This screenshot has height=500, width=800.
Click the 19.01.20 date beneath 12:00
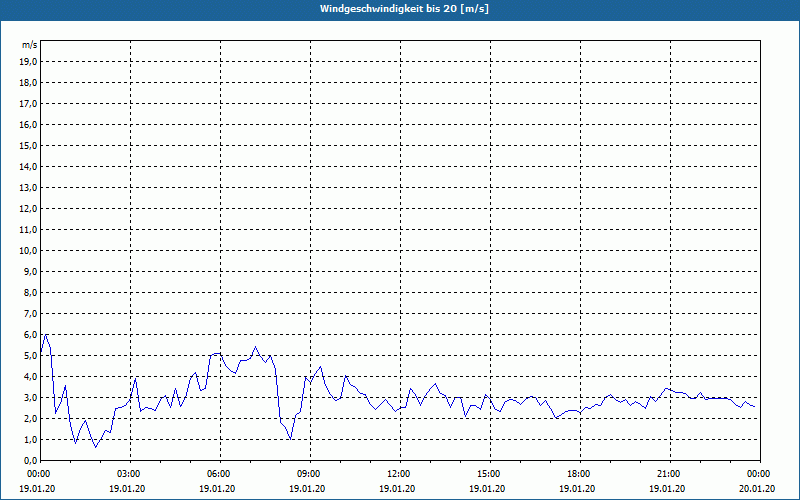(x=397, y=489)
